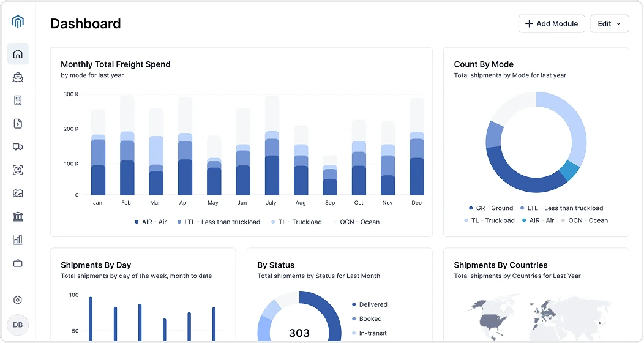Toggle Delivered legend in By Status

(370, 304)
